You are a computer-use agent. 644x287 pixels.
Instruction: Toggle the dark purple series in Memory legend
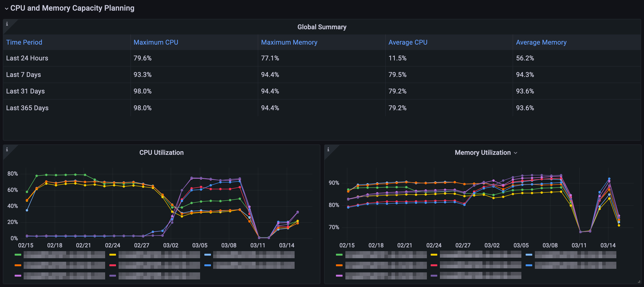coord(480,275)
